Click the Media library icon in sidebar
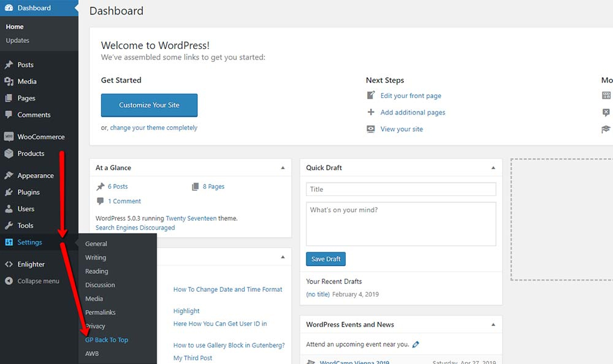 (9, 82)
